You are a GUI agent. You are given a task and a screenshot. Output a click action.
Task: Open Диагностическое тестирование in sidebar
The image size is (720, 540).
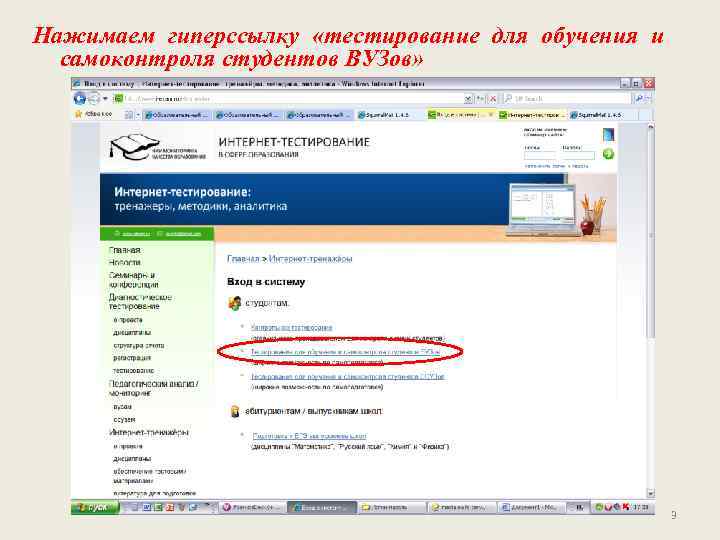coord(140,302)
